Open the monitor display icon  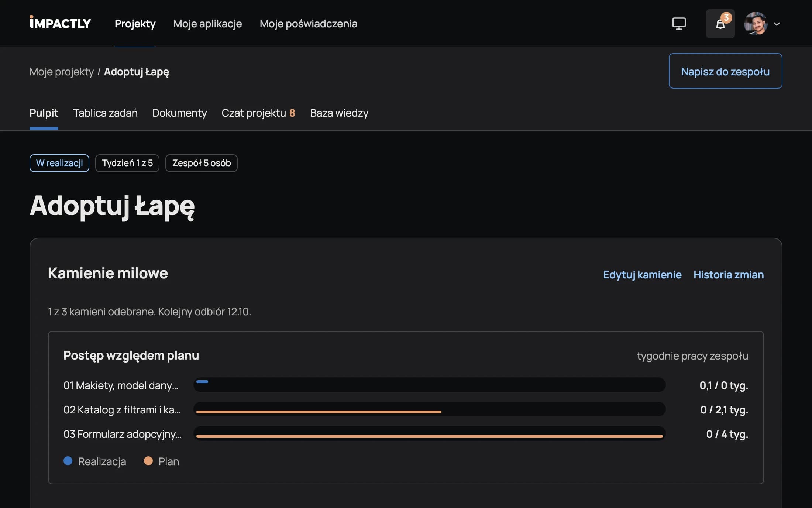point(679,24)
